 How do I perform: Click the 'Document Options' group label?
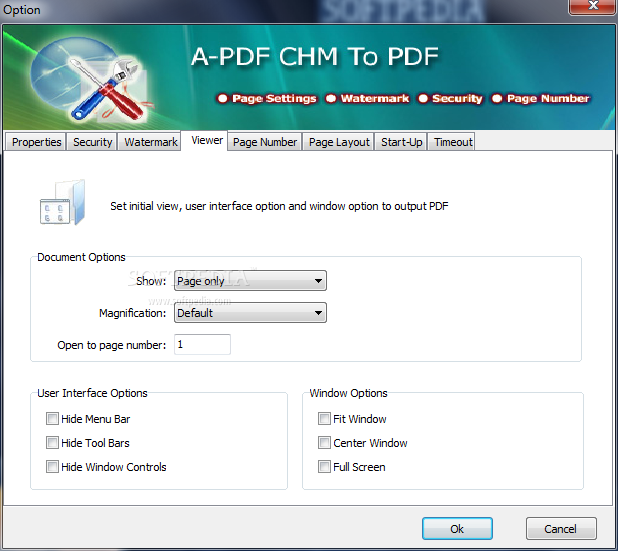(81, 257)
